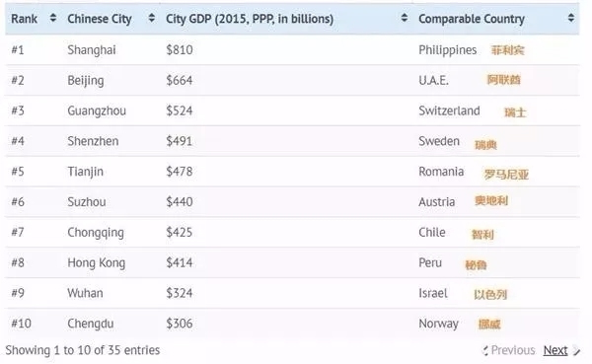The image size is (592, 364).
Task: Click the Shenzhen city cell
Action: pos(93,141)
